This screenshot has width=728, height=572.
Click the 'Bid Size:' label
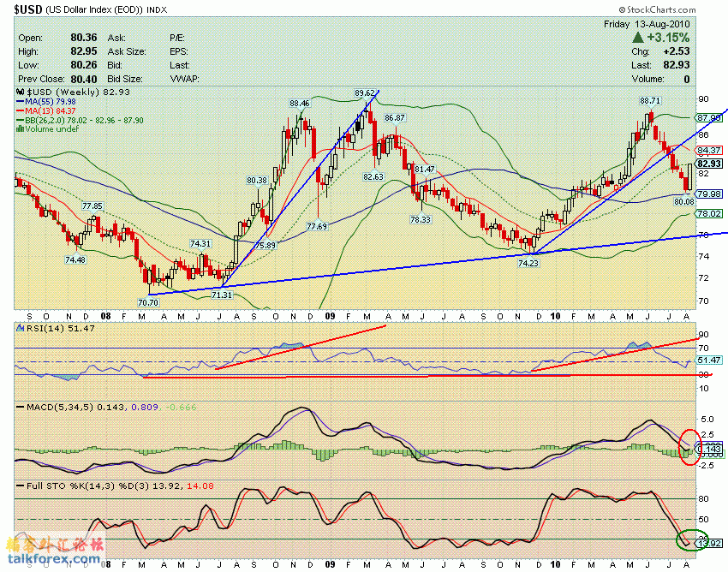pos(125,79)
